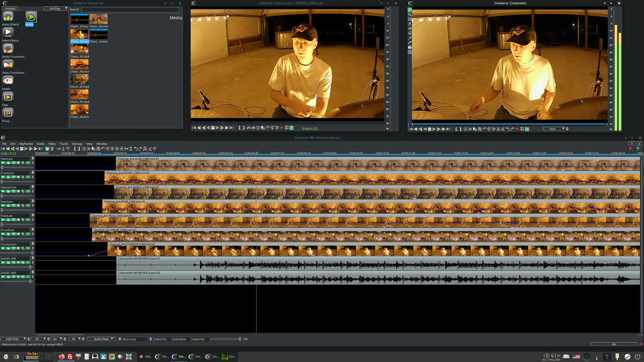Set in point bracket in main toolbar
644x362 pixels.
[75, 149]
